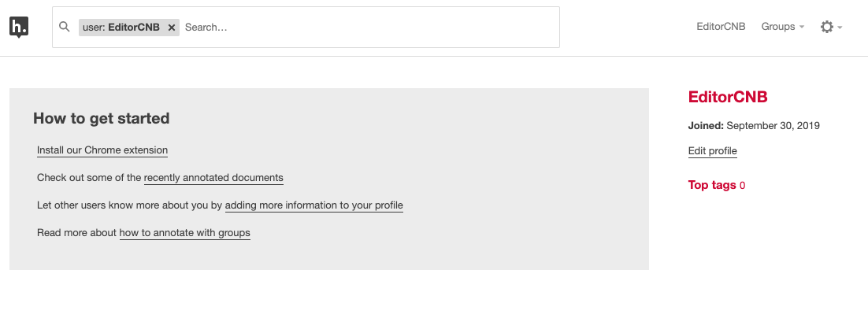868x329 pixels.
Task: Click the Joined September 30, 2019 text
Action: (754, 125)
